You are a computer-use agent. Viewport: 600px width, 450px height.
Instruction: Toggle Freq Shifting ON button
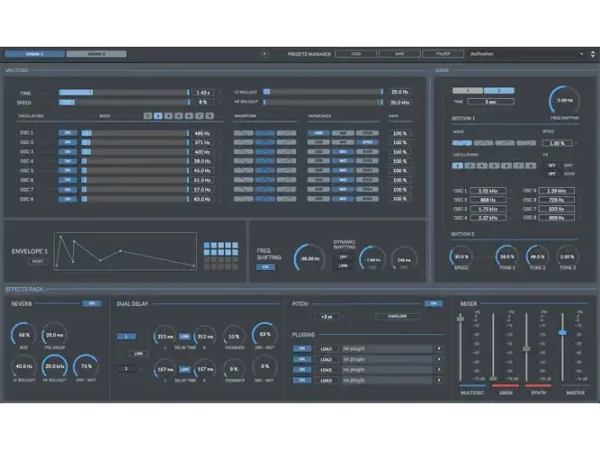[x=266, y=267]
